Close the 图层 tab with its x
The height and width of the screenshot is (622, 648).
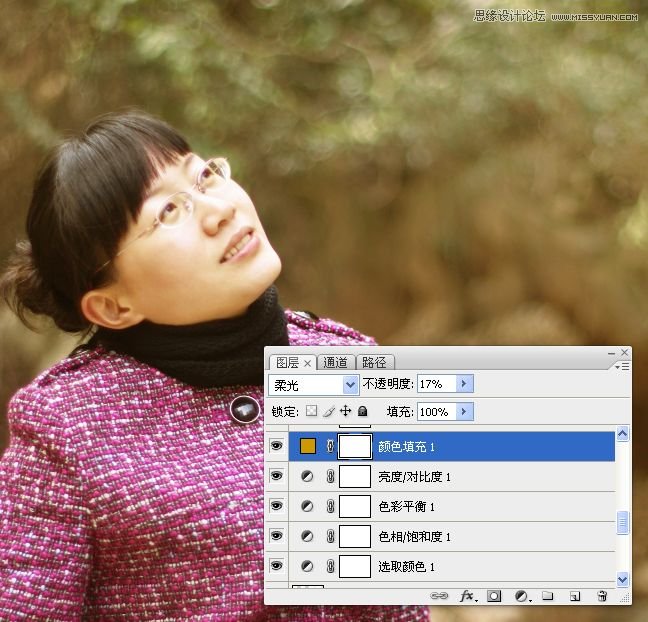(307, 363)
